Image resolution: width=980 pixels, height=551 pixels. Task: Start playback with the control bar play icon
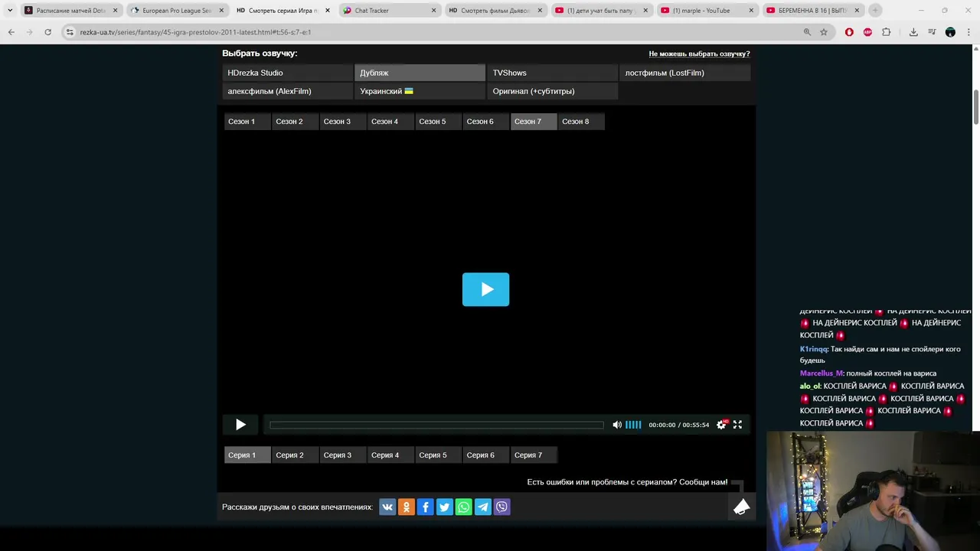point(240,425)
